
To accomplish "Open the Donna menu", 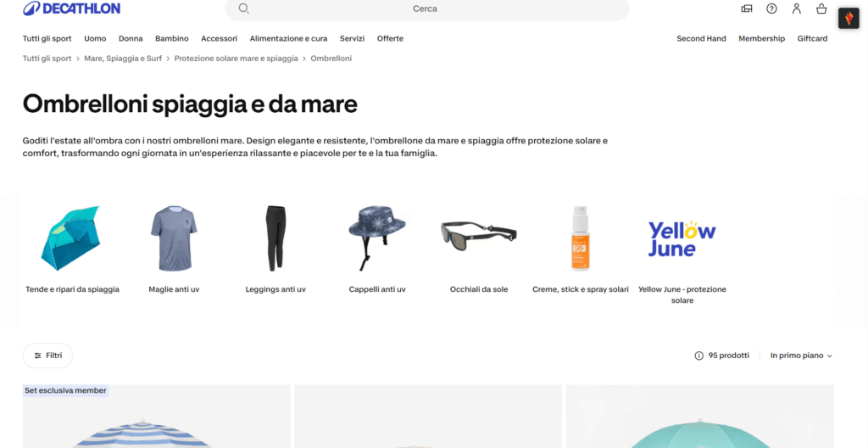I will click(131, 38).
